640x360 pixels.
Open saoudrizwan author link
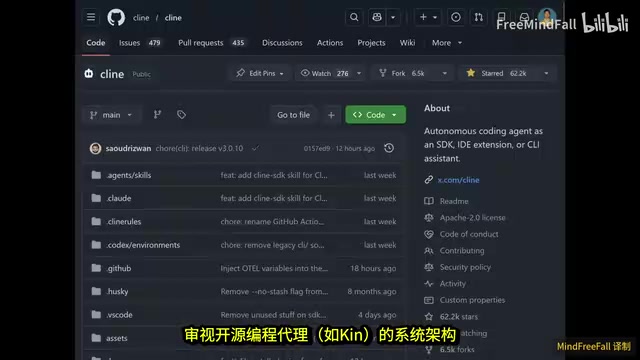(128, 148)
